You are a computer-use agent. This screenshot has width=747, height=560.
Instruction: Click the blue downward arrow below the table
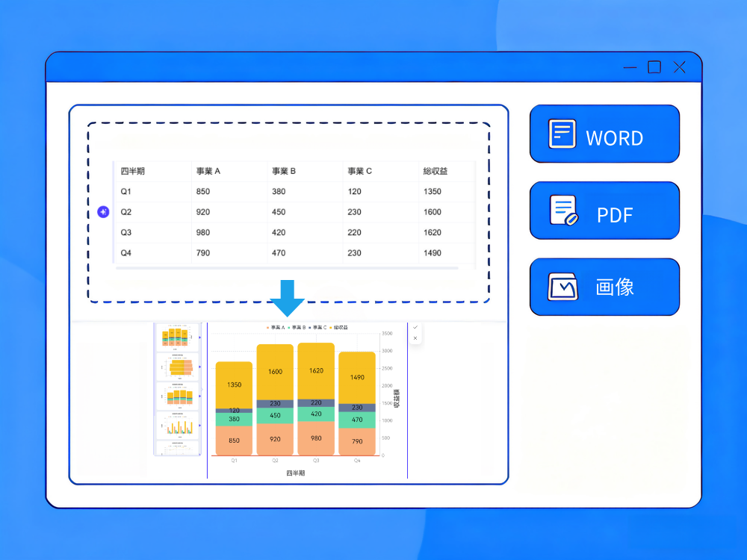tap(288, 298)
